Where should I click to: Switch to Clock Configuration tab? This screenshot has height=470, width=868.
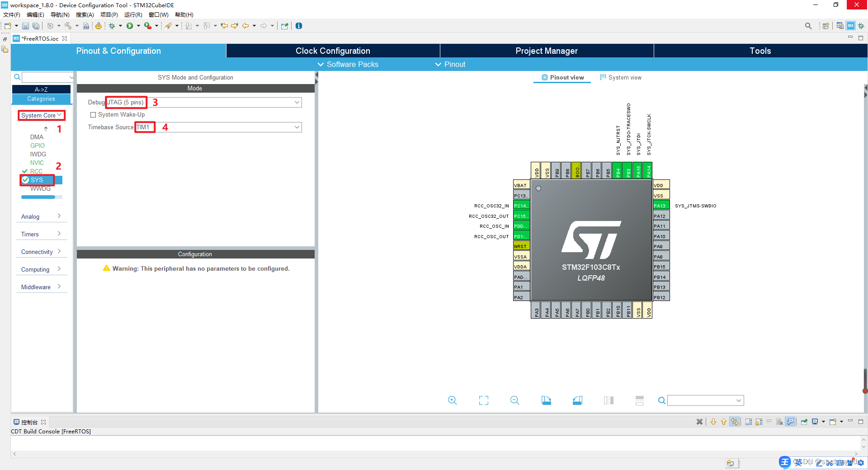coord(333,51)
